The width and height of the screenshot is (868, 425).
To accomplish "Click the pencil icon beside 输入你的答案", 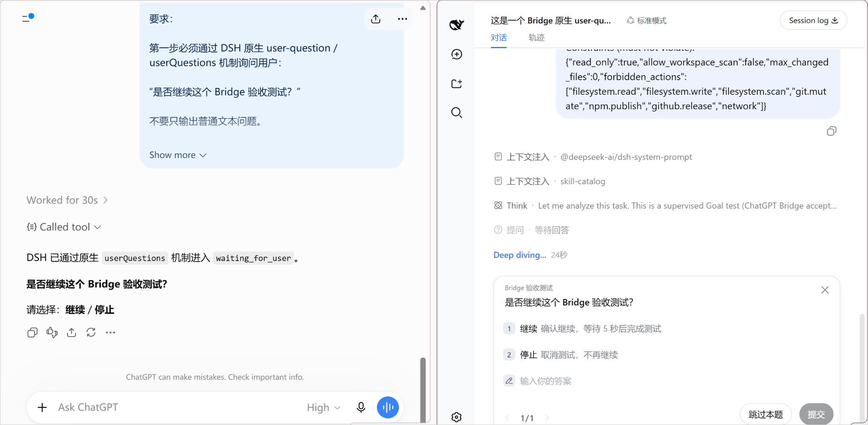I will click(509, 381).
